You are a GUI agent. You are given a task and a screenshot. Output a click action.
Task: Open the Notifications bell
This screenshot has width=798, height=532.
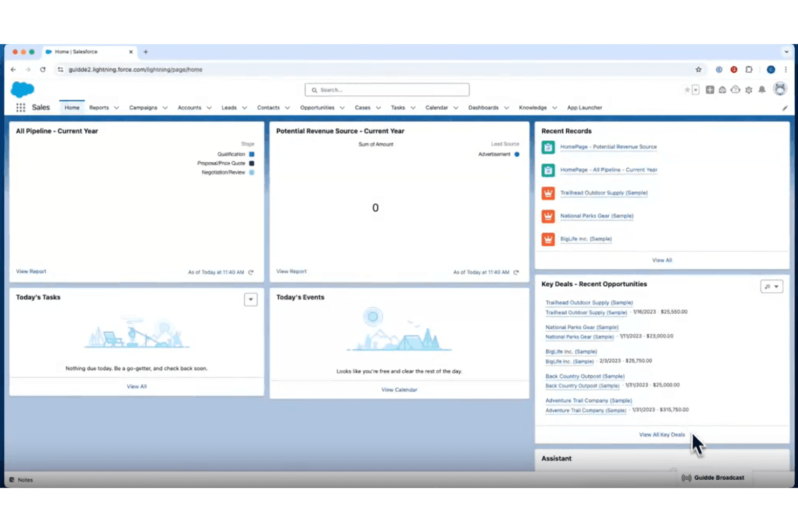(762, 90)
